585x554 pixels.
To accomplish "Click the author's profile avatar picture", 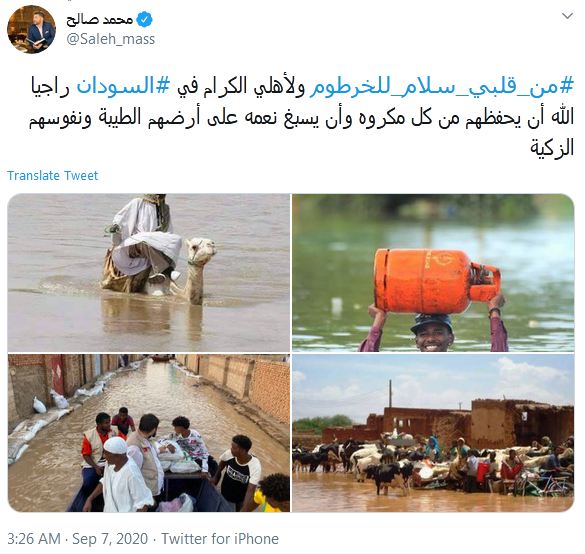I will [x=31, y=29].
